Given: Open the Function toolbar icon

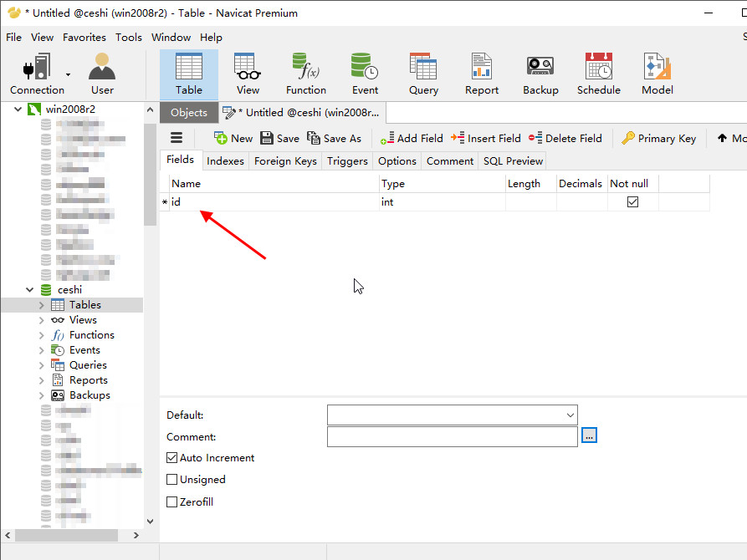Looking at the screenshot, I should 306,74.
